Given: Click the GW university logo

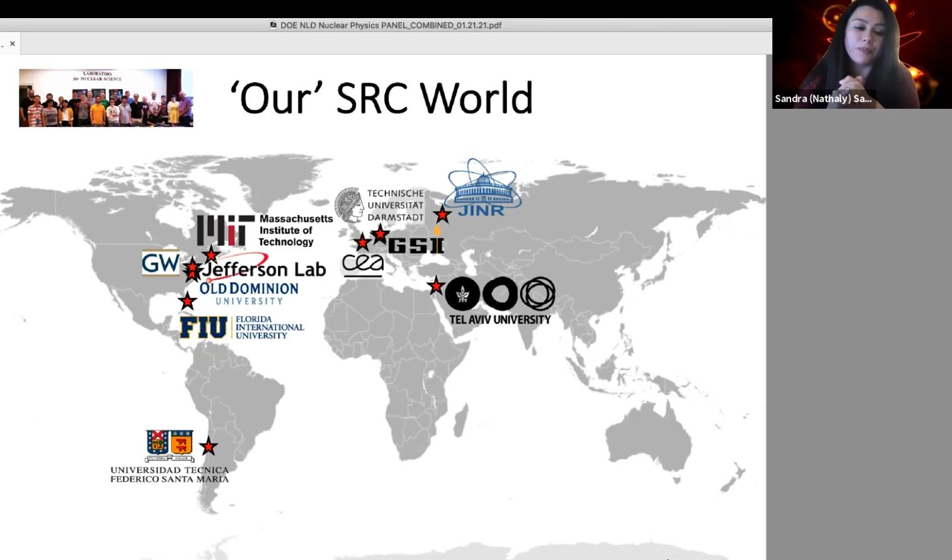Looking at the screenshot, I should tap(161, 263).
